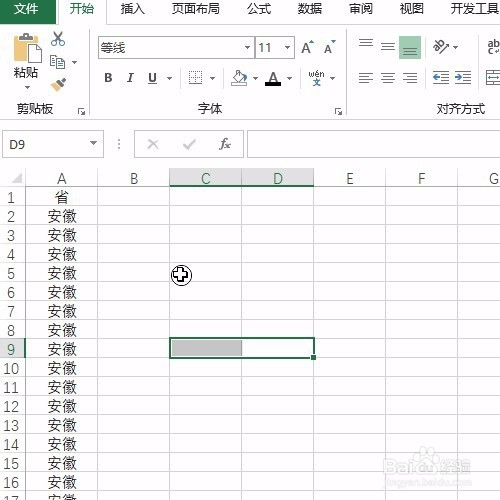This screenshot has width=500, height=500.
Task: Apply cell borders icon
Action: click(x=195, y=78)
